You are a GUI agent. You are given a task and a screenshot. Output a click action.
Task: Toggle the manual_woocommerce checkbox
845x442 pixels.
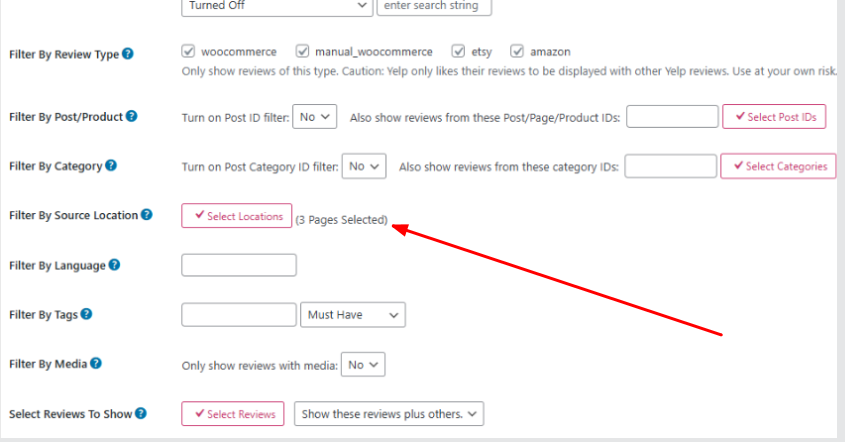pos(302,51)
